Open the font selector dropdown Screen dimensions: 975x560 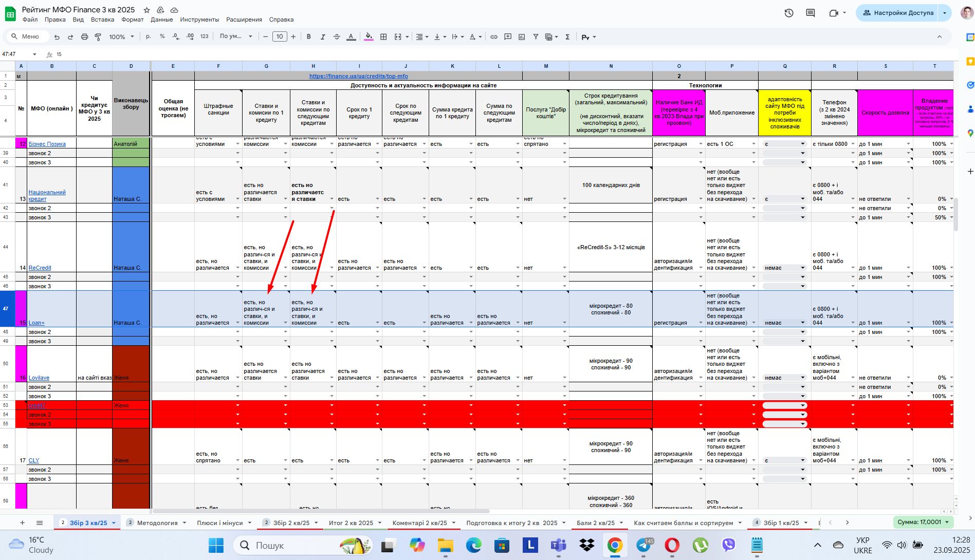coord(236,36)
